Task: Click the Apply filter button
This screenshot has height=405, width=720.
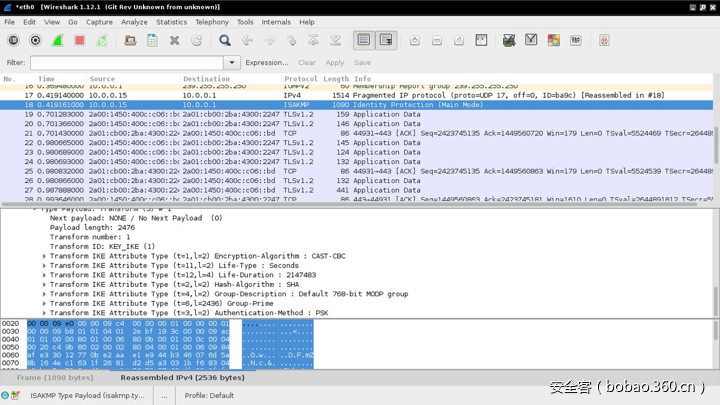Action: pyautogui.click(x=335, y=62)
